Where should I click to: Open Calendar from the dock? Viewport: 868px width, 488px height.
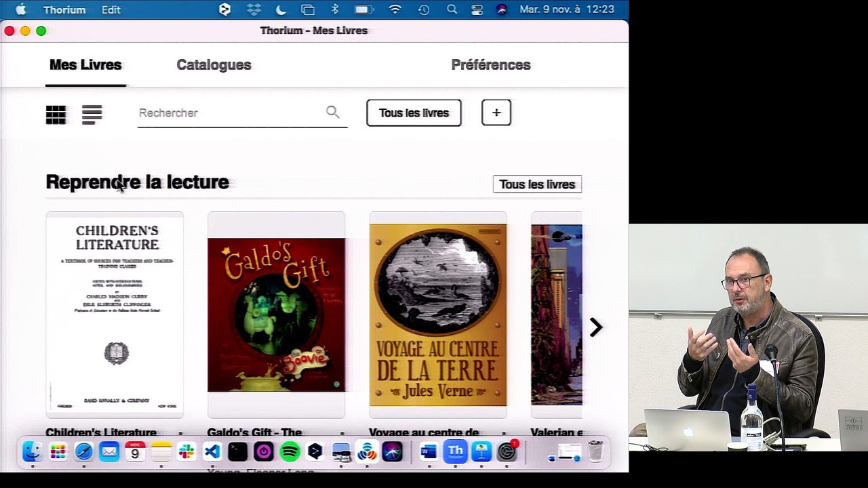135,451
